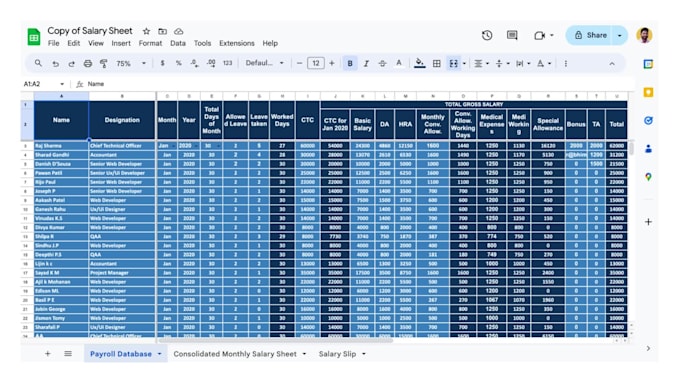This screenshot has width=680, height=383.
Task: Switch to Consolidated Monthly Salary Sheet tab
Action: [x=235, y=354]
